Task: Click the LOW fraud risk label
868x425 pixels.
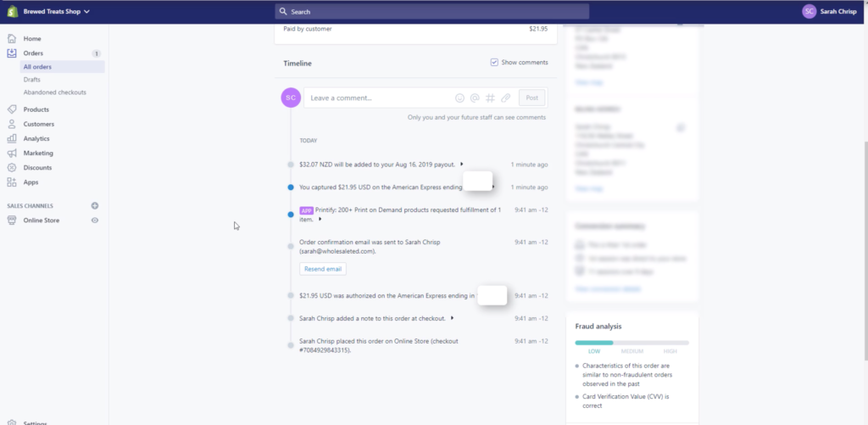Action: [x=594, y=351]
